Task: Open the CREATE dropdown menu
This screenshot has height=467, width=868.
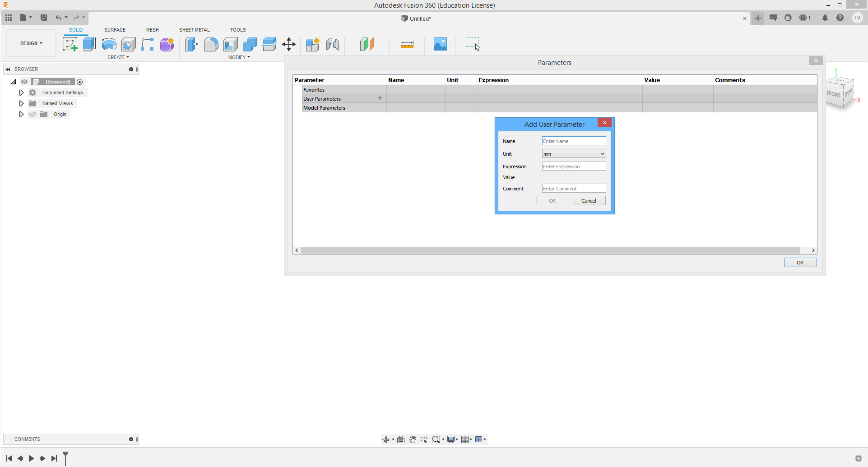Action: coord(118,57)
